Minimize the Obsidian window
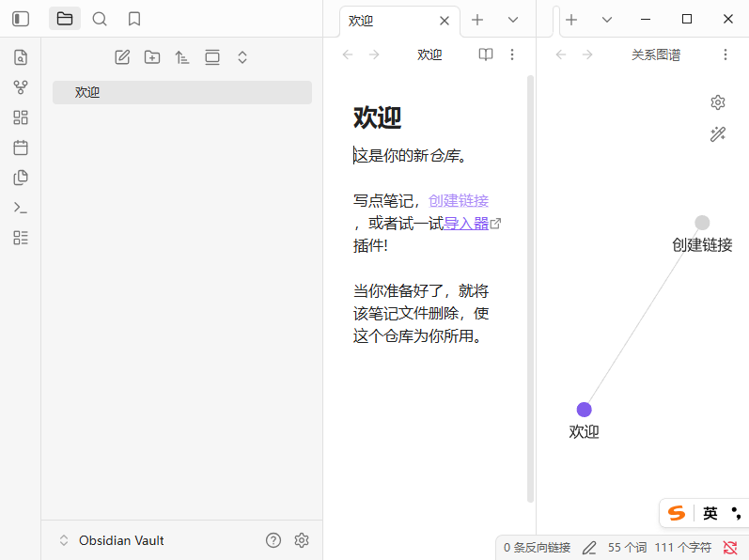Viewport: 749px width, 560px height. [x=646, y=19]
